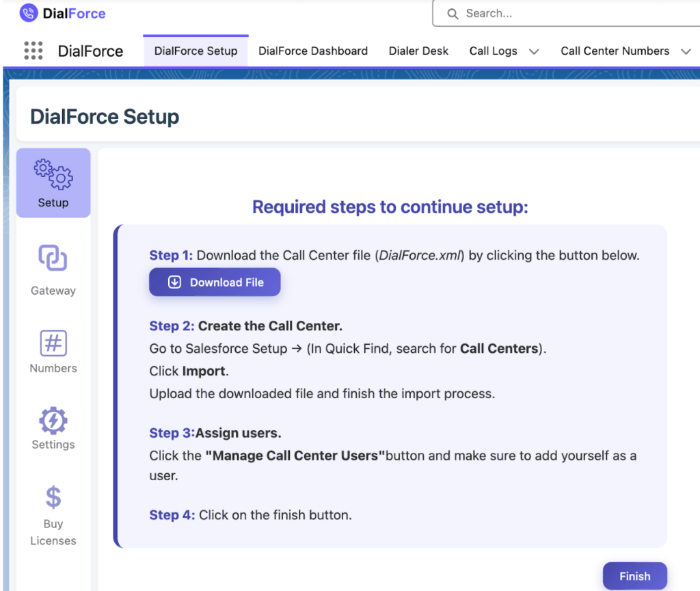Select the Setup gears icon in sidebar
This screenshot has height=591, width=700.
(x=53, y=174)
